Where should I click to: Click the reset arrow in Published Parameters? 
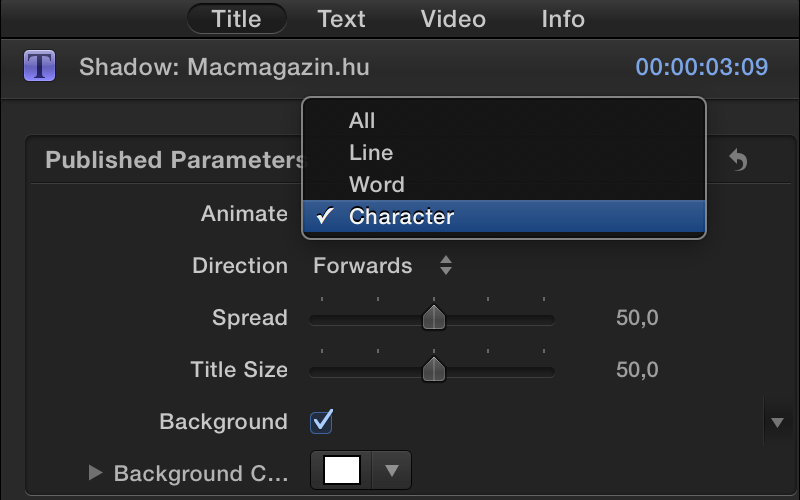pos(738,160)
